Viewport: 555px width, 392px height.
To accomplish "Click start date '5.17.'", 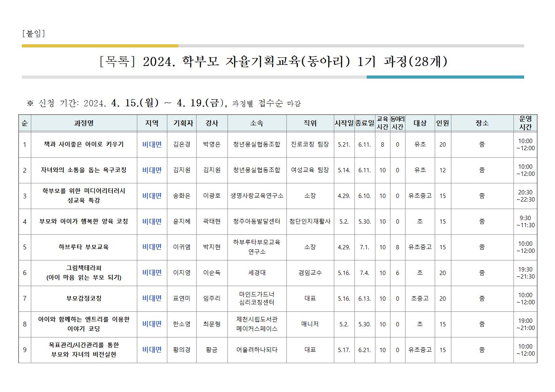I will click(344, 350).
